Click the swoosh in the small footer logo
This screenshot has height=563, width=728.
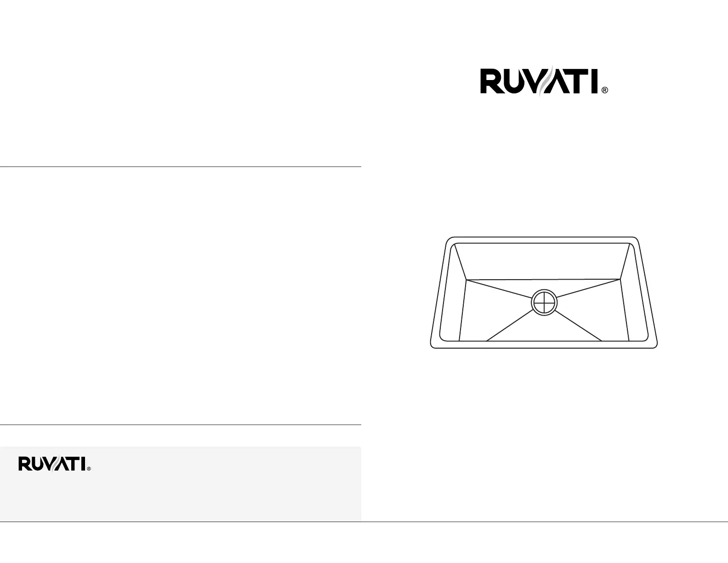[x=54, y=464]
